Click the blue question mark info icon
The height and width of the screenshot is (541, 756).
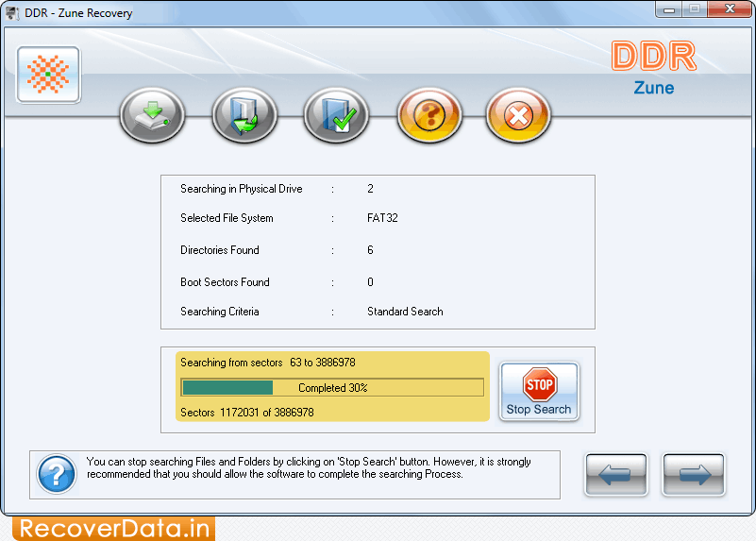57,475
